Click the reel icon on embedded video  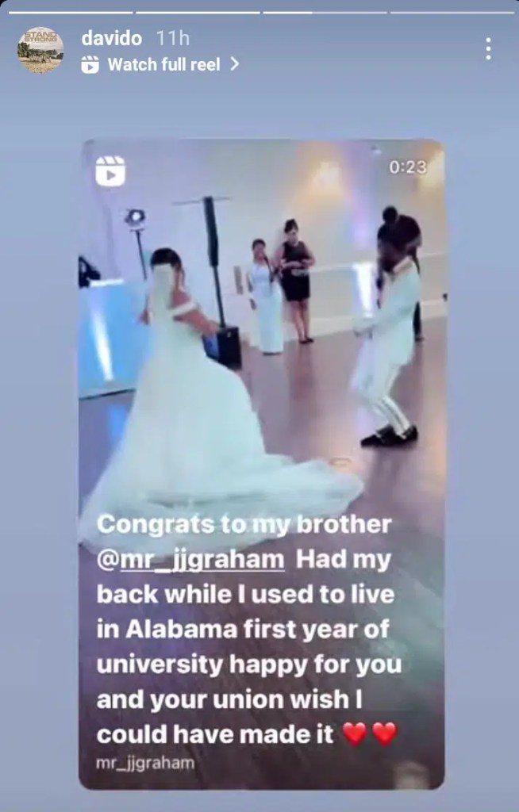(110, 170)
